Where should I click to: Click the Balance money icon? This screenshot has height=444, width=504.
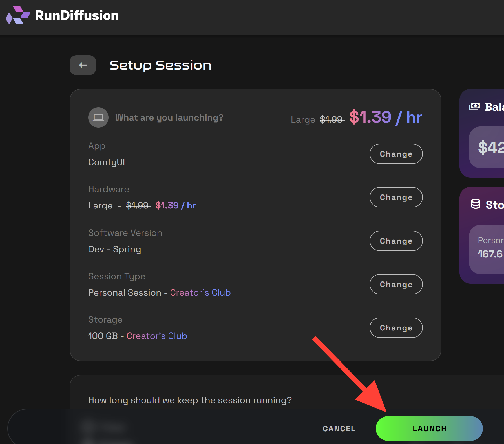click(x=474, y=107)
